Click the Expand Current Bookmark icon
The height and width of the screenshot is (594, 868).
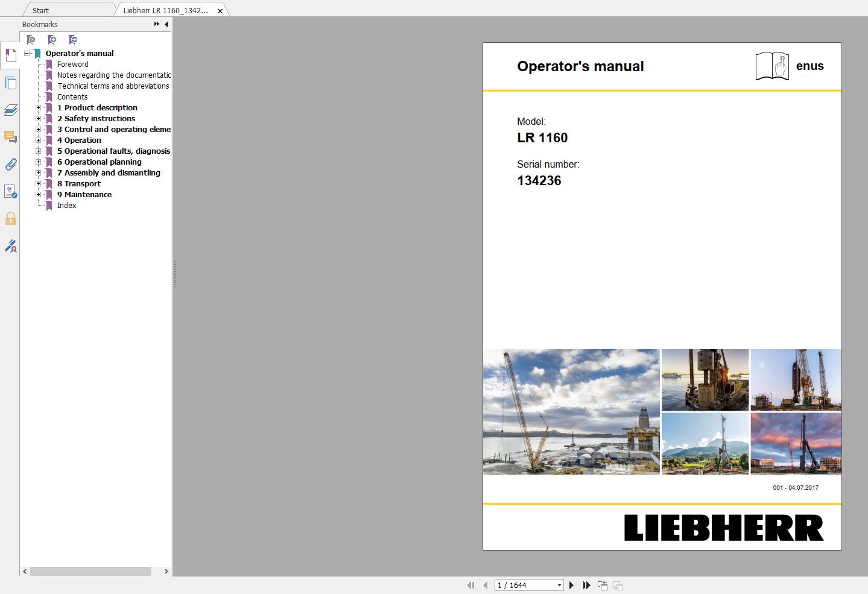click(x=72, y=40)
